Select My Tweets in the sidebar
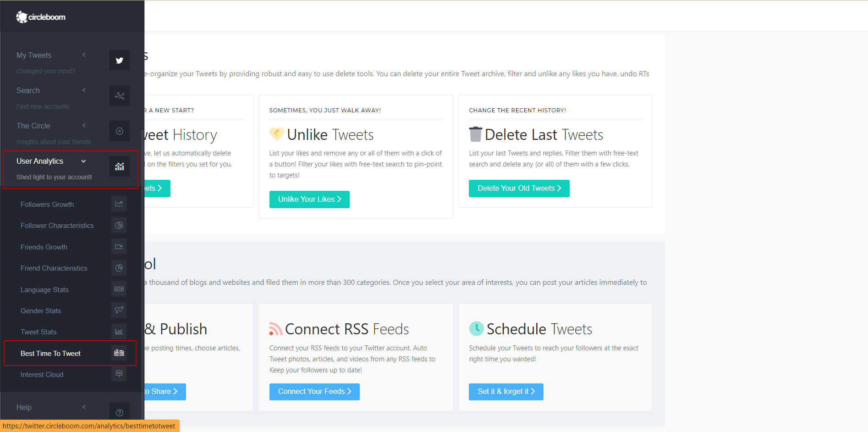This screenshot has height=432, width=868. click(x=33, y=55)
